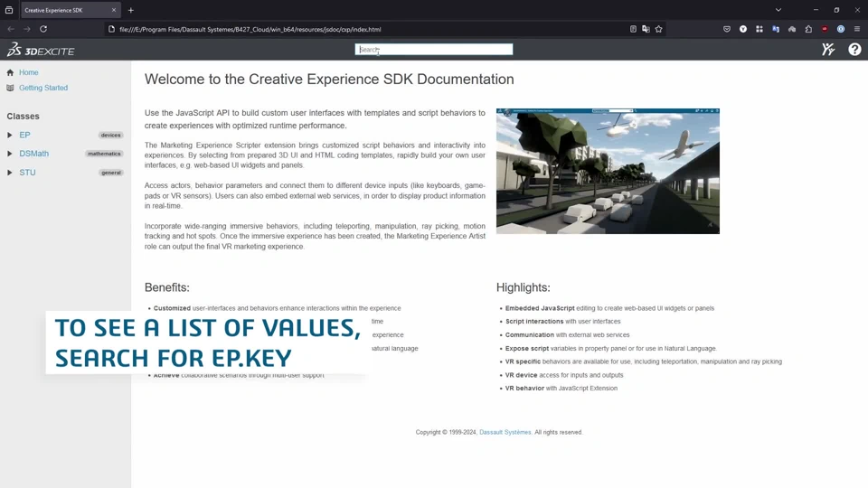
Task: Click the file page icon before the URL
Action: [x=111, y=29]
